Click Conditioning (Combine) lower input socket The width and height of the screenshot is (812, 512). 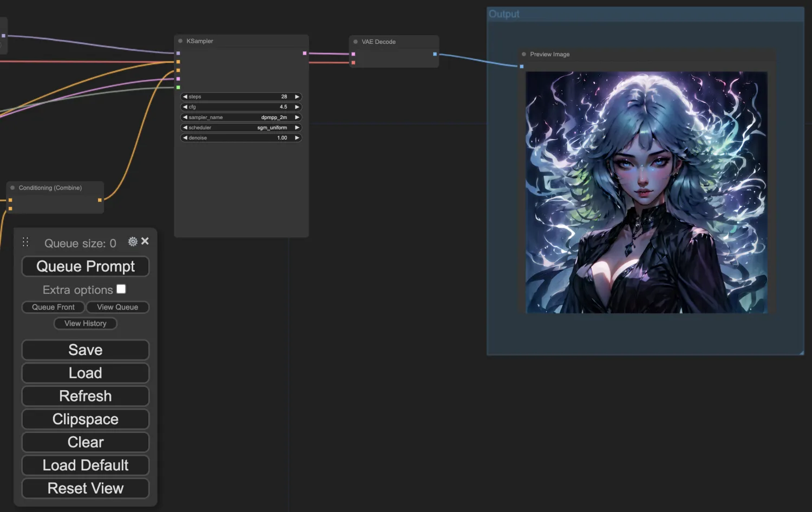tap(10, 208)
